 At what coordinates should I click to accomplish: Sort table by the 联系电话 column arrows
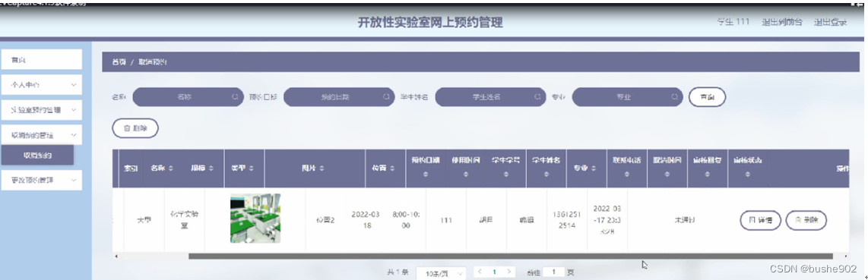(x=626, y=175)
